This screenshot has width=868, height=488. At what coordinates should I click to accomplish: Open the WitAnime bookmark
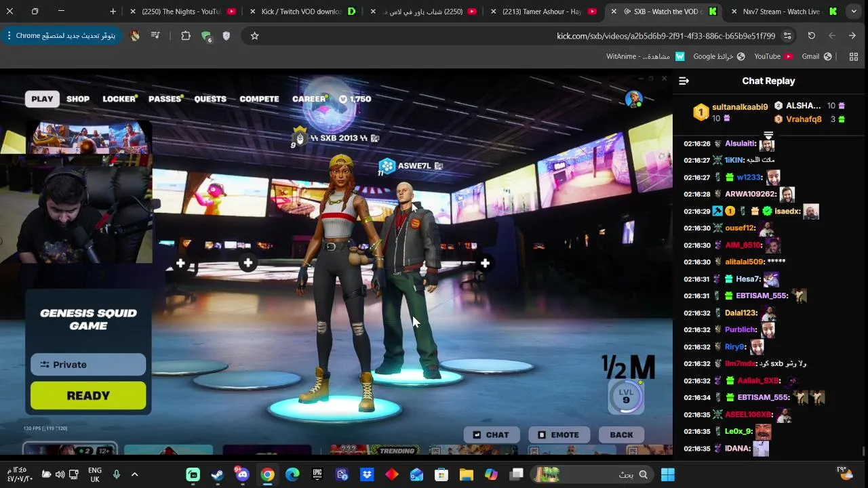click(645, 56)
